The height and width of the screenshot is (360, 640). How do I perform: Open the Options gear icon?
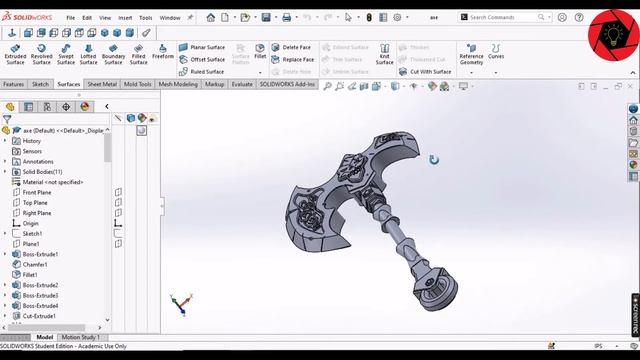397,18
